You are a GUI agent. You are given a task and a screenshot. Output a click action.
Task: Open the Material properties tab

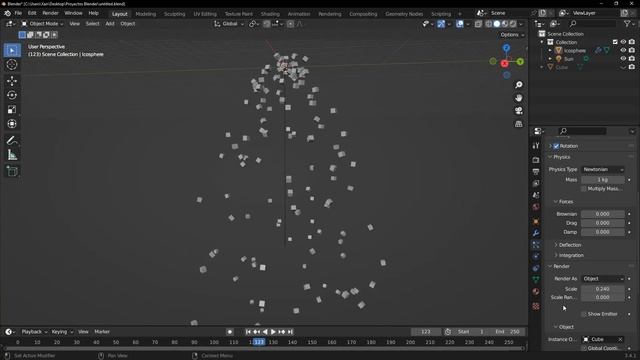[536, 291]
